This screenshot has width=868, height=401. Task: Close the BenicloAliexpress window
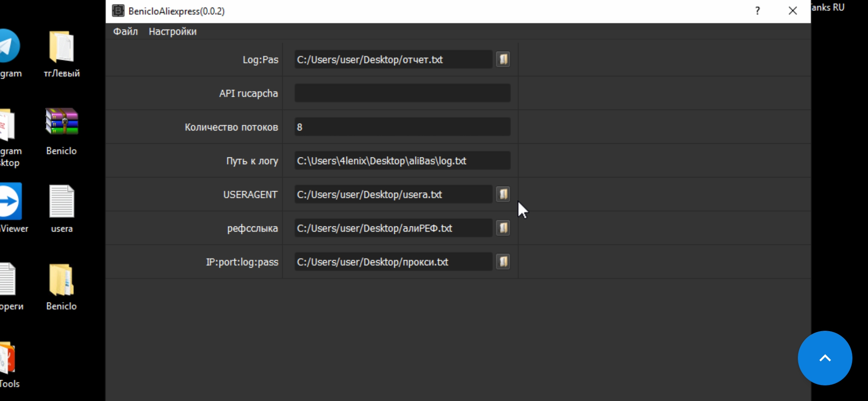(793, 11)
